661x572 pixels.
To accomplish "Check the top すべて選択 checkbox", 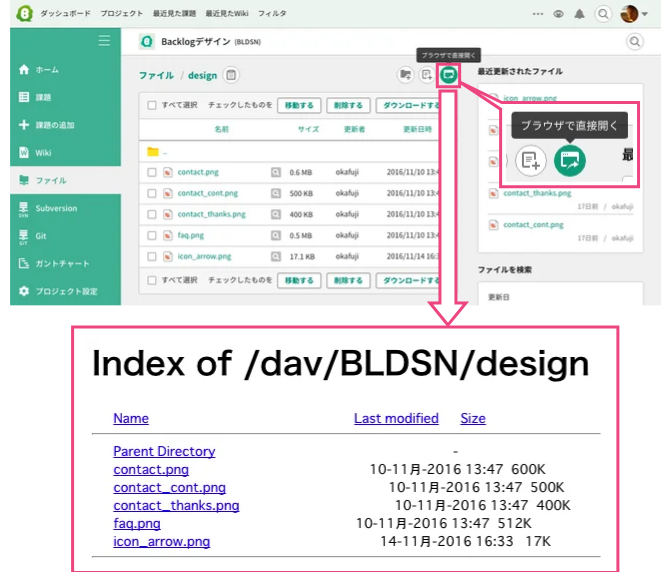I will click(152, 105).
